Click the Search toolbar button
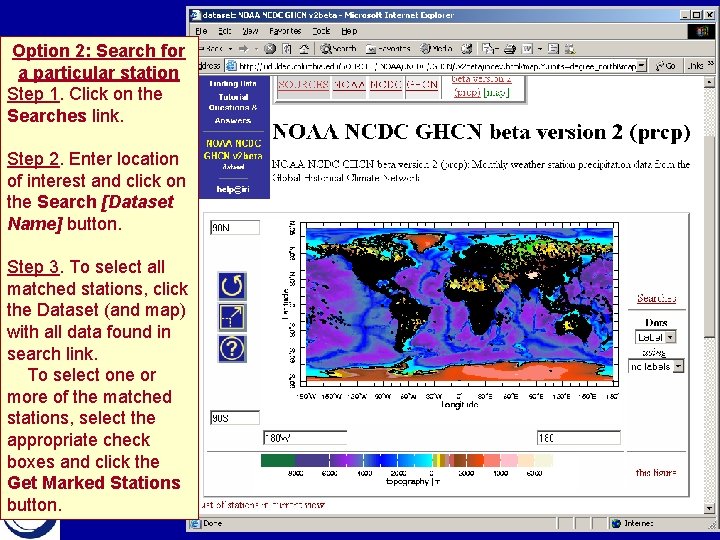The width and height of the screenshot is (720, 540). tap(339, 49)
